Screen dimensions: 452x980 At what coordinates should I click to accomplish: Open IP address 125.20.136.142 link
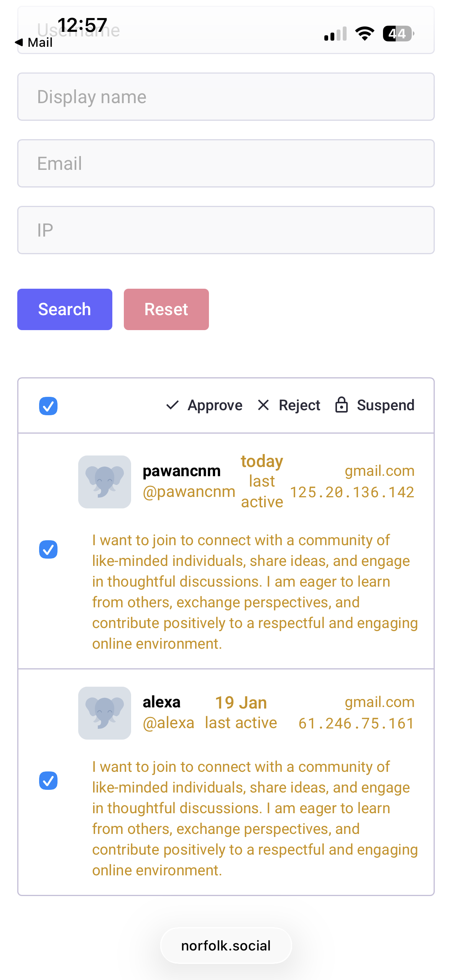[x=352, y=492]
